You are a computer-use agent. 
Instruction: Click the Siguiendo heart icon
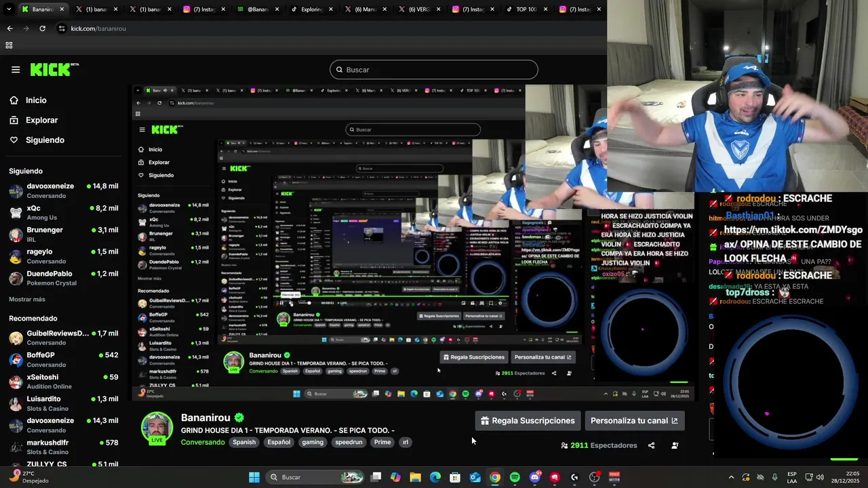point(14,140)
